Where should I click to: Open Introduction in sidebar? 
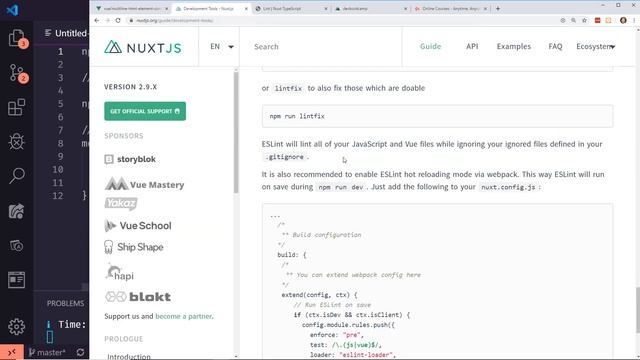point(129,356)
